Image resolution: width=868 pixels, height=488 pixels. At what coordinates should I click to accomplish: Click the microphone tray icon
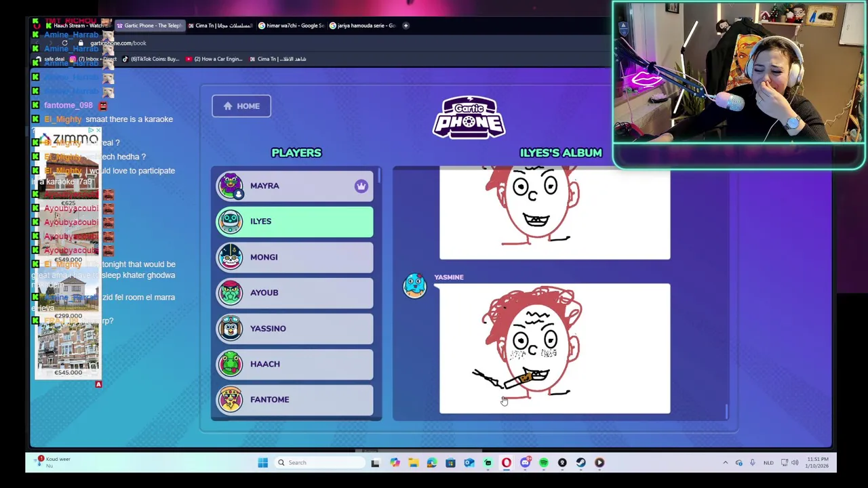(x=752, y=463)
